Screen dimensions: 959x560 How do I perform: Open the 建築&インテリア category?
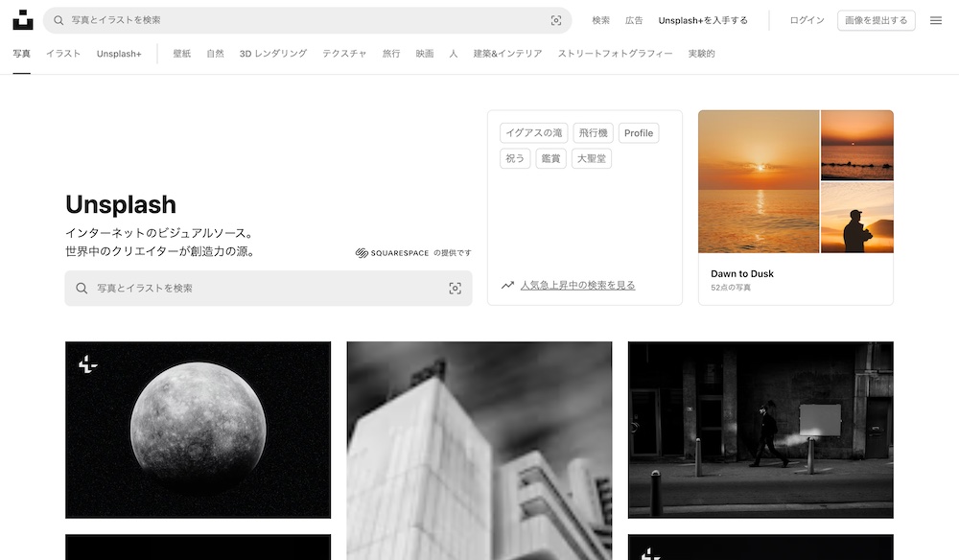(507, 53)
